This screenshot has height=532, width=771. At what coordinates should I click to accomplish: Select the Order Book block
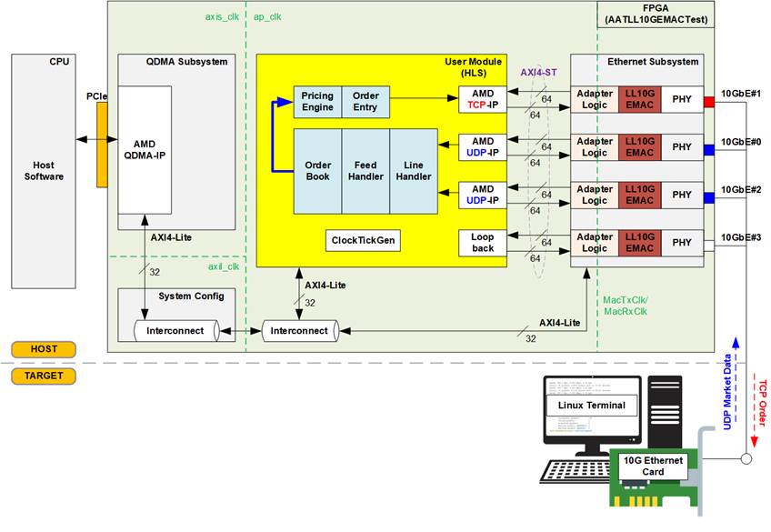(x=317, y=171)
